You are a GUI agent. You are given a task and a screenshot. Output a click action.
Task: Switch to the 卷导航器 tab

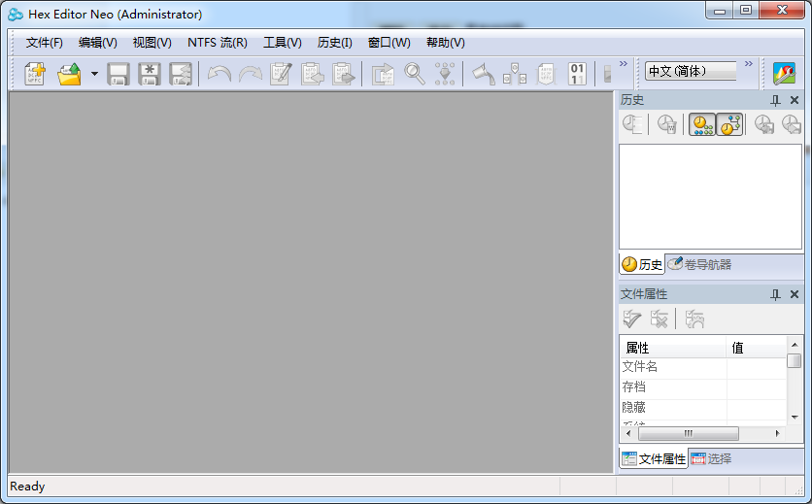pyautogui.click(x=700, y=264)
